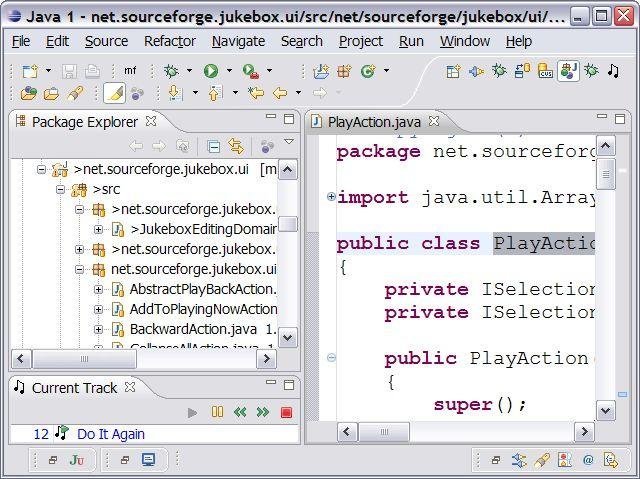Image resolution: width=640 pixels, height=479 pixels.
Task: Navigate Back with yellow left arrow
Action: (280, 93)
